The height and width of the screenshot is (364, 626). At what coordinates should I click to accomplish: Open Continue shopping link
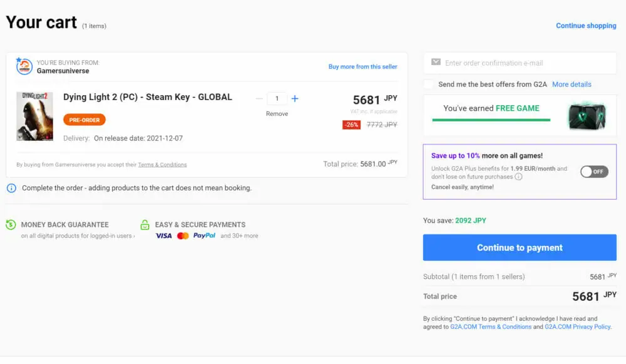pyautogui.click(x=586, y=26)
